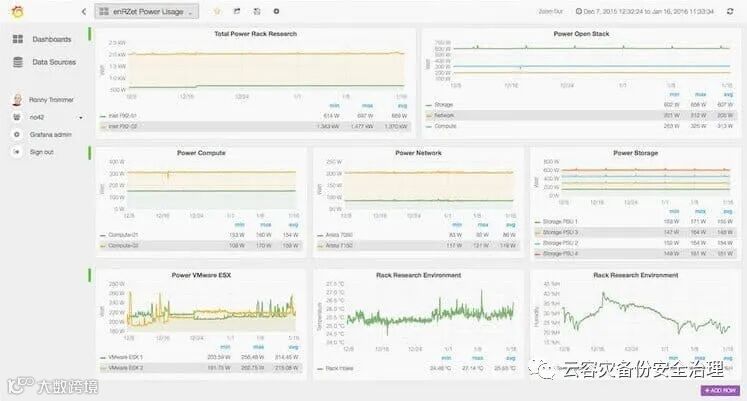This screenshot has width=747, height=401.
Task: Sort Power Open Stack legend by min column
Action: coord(675,95)
